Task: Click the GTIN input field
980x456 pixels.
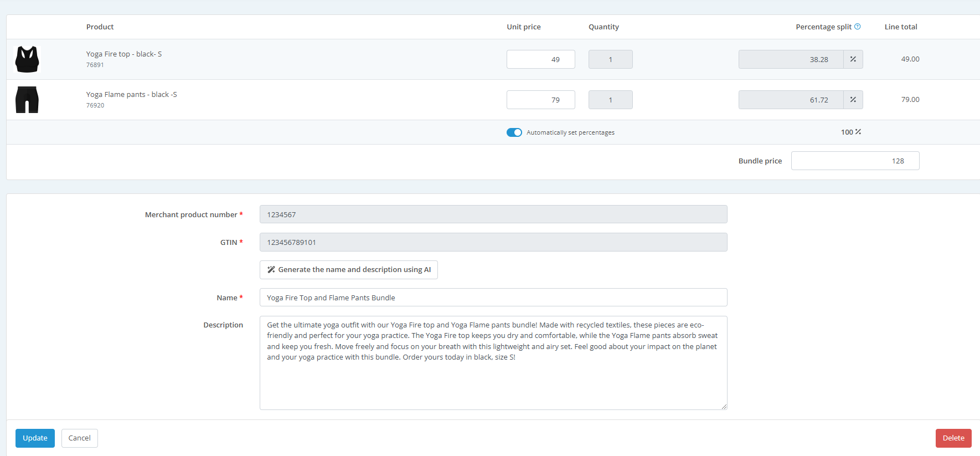Action: click(x=493, y=242)
